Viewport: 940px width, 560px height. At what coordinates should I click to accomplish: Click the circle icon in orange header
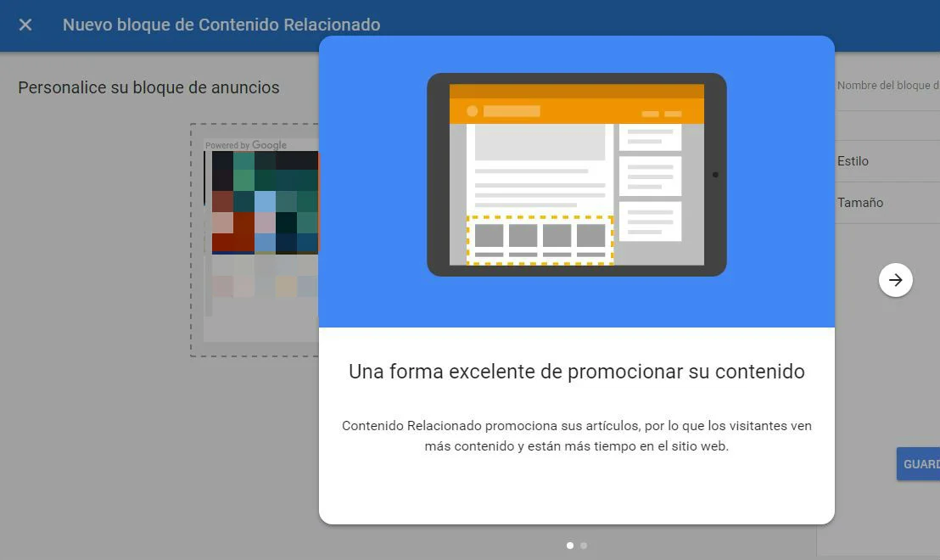pyautogui.click(x=473, y=111)
